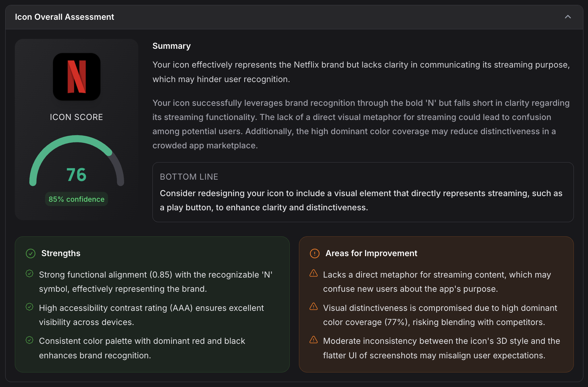Click check icon beside 'Strong functional alignment'

point(30,274)
